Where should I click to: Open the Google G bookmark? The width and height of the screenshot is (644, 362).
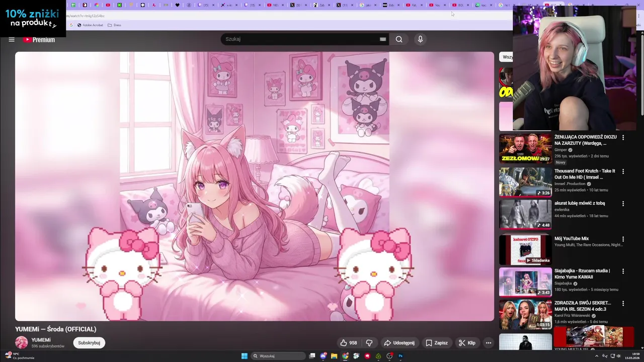71,25
